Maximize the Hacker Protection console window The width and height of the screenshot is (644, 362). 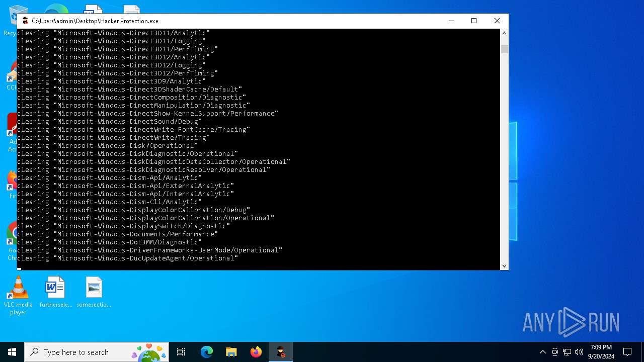474,21
